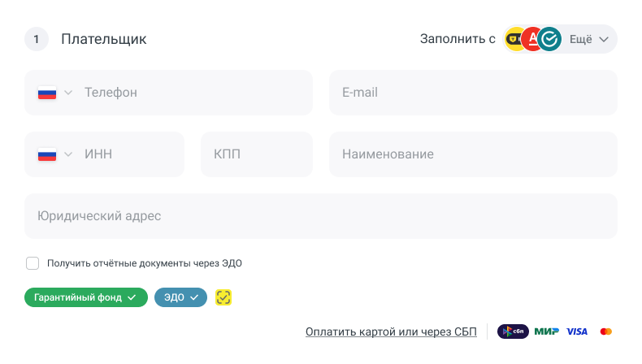Image resolution: width=642 pixels, height=364 pixels.
Task: Expand the Ещё fill-in options dropdown
Action: pyautogui.click(x=590, y=39)
